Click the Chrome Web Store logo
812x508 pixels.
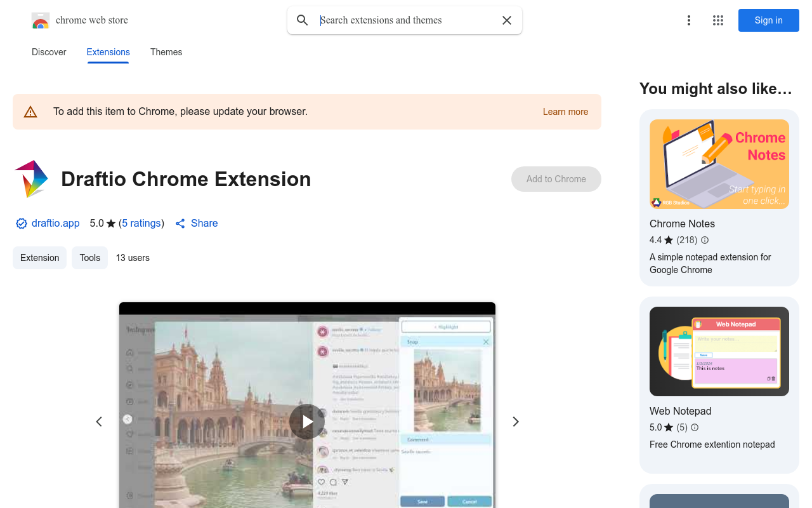[x=41, y=20]
